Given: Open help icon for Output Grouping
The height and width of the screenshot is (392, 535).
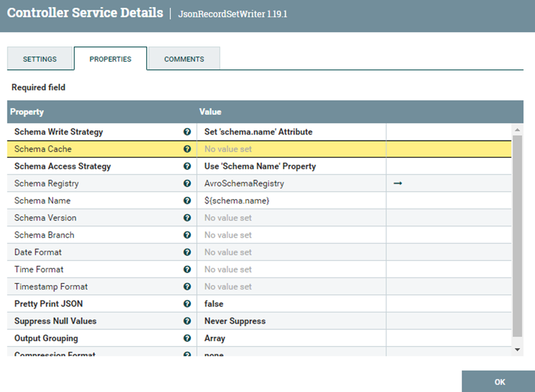Looking at the screenshot, I should point(187,338).
